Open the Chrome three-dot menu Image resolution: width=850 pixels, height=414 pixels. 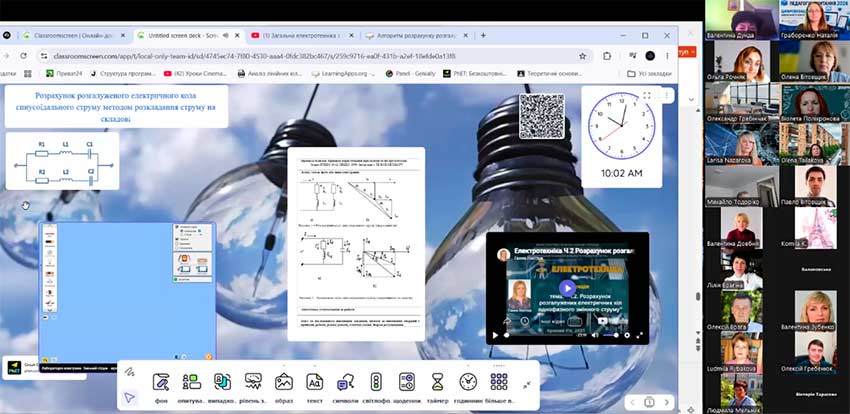(x=667, y=56)
